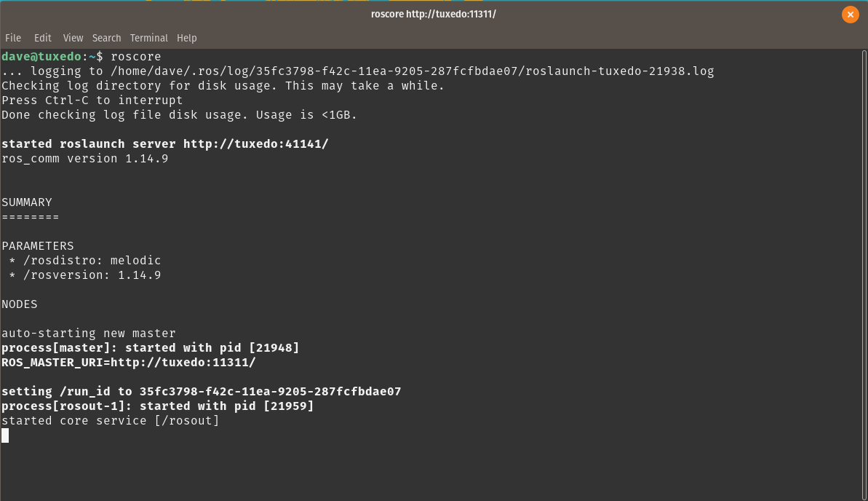Select the /rosdistro: melodic parameter text

click(x=91, y=260)
